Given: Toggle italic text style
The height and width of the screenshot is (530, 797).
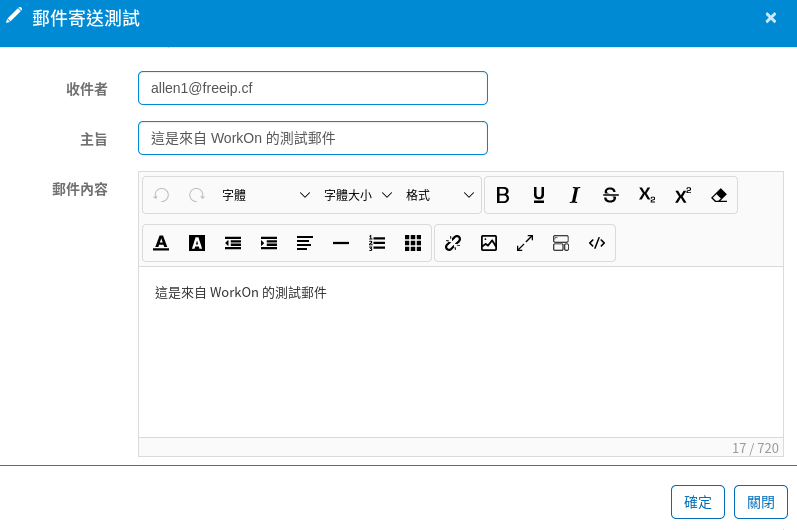Looking at the screenshot, I should pos(575,195).
